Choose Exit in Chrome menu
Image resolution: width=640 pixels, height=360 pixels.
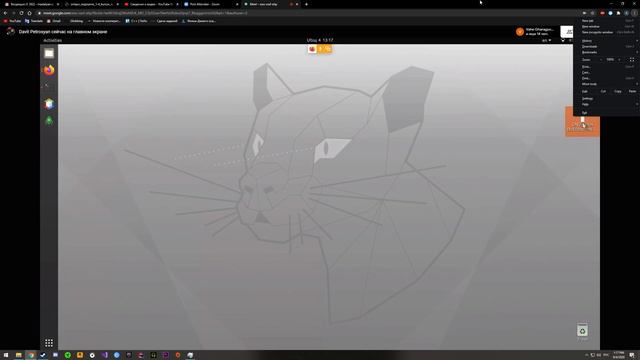pos(607,113)
